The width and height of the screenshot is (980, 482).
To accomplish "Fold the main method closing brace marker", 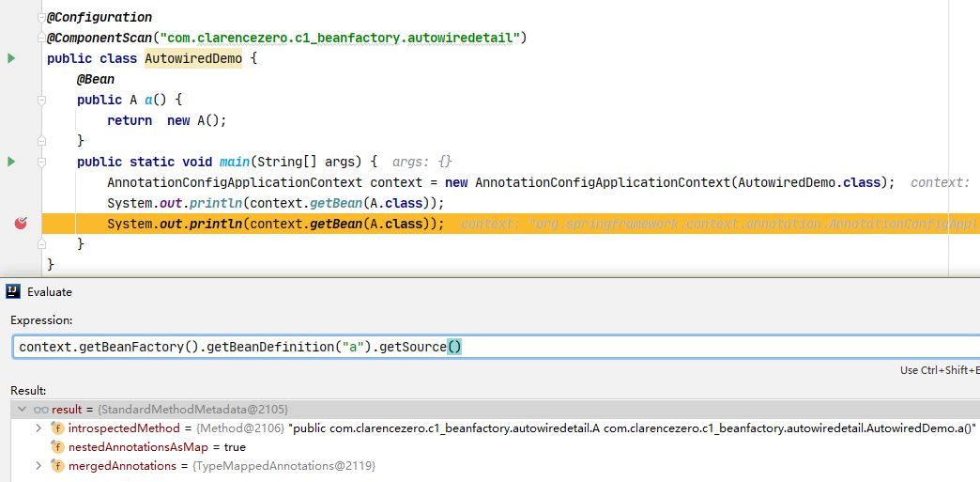I will click(x=41, y=243).
